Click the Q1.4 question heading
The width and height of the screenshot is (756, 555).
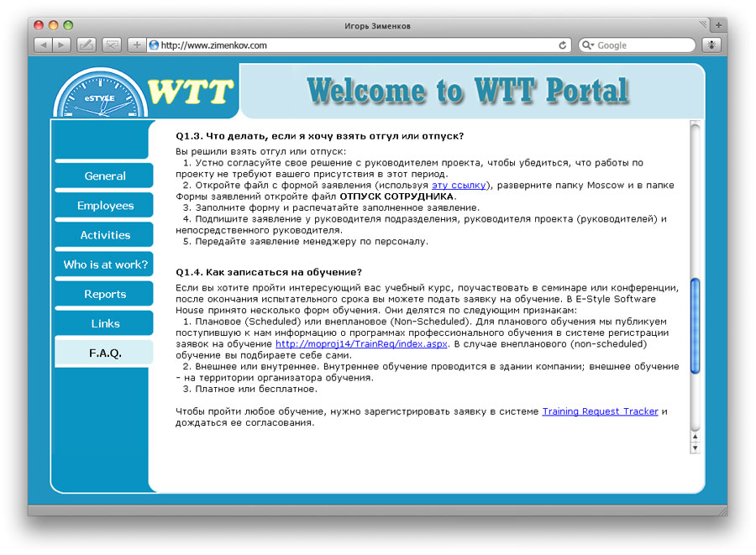tap(269, 272)
